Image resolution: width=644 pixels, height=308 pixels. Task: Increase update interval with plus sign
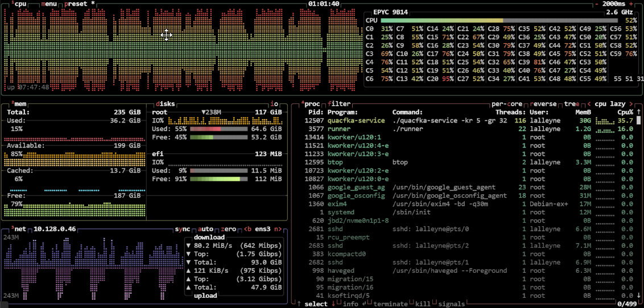click(x=630, y=3)
